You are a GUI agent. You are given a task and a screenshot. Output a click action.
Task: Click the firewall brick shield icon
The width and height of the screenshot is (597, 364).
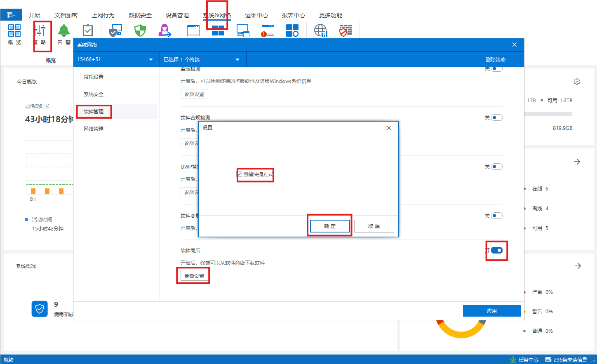point(346,31)
